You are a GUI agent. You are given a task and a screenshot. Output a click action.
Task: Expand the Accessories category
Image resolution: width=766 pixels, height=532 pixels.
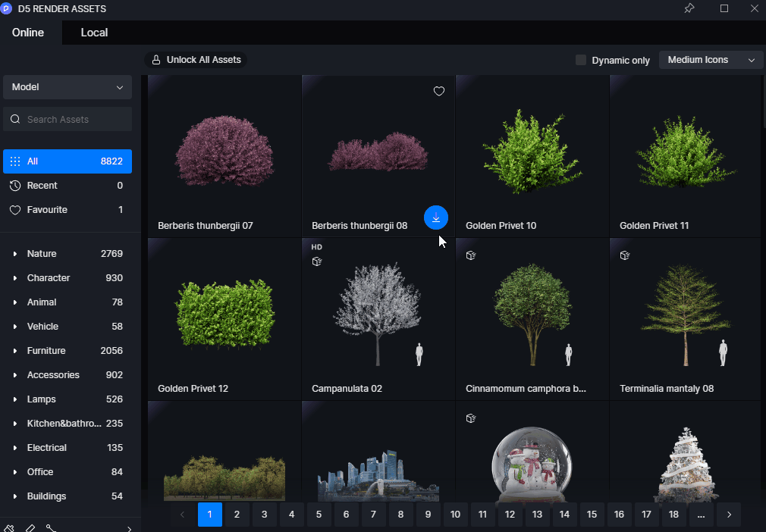[15, 375]
